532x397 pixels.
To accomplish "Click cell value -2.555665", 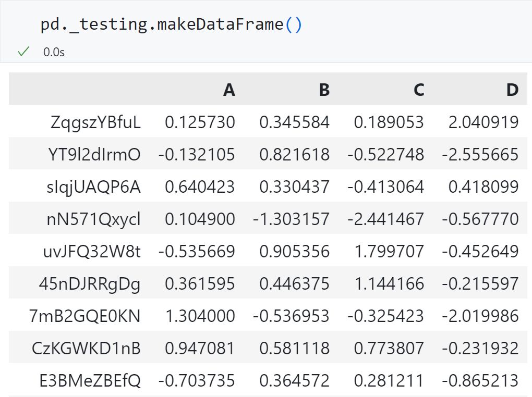I will (x=480, y=155).
